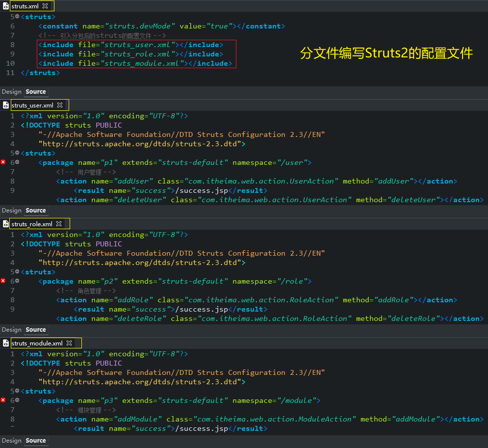
Task: Collapse the struts element fold in struts.xml
Action: click(18, 16)
